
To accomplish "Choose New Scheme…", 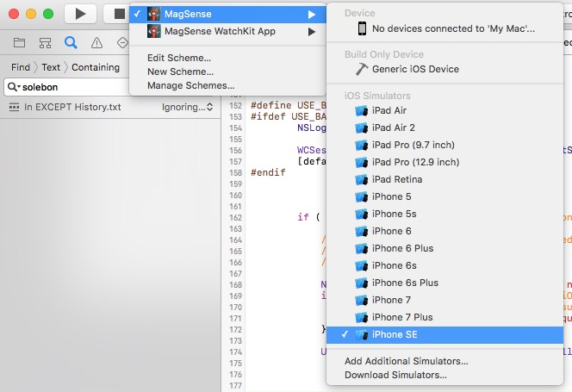I will 180,72.
